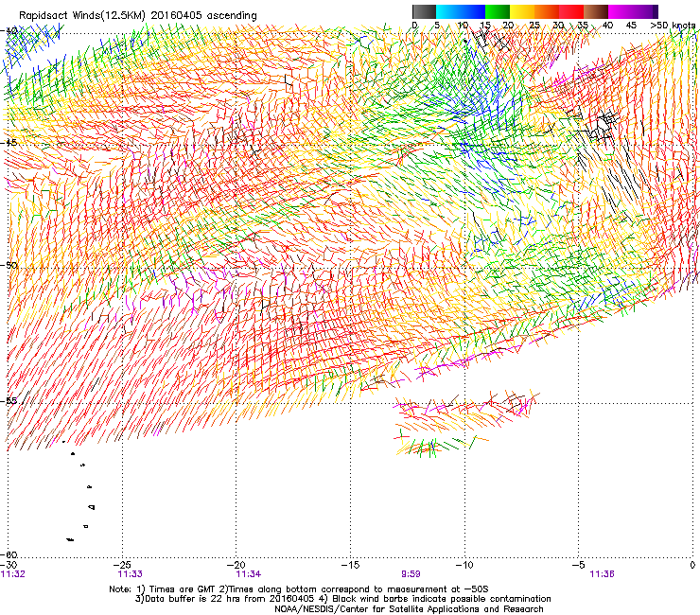Click the magenta 40-45 knots legend color
Screen dimensions: 700x615
pyautogui.click(x=621, y=11)
